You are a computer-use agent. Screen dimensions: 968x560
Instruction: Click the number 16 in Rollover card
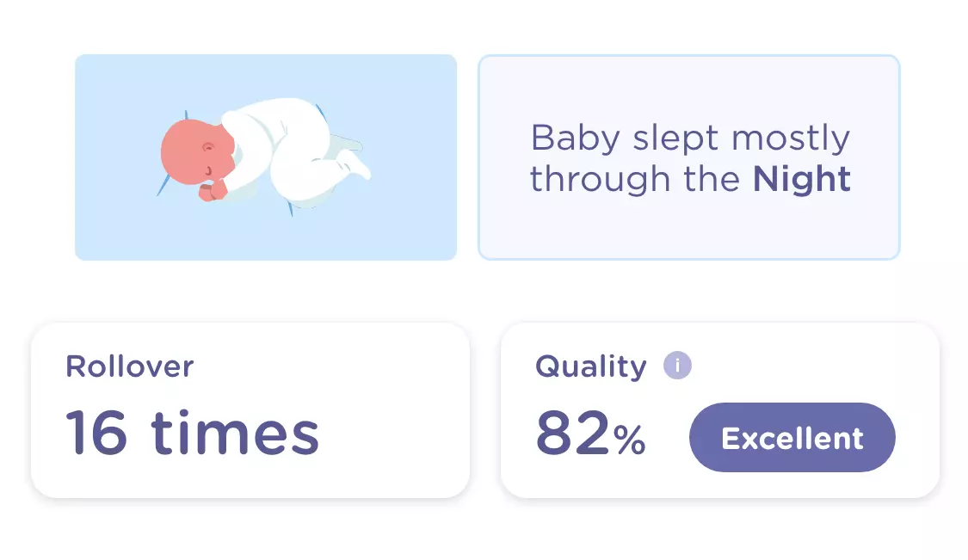(x=96, y=432)
